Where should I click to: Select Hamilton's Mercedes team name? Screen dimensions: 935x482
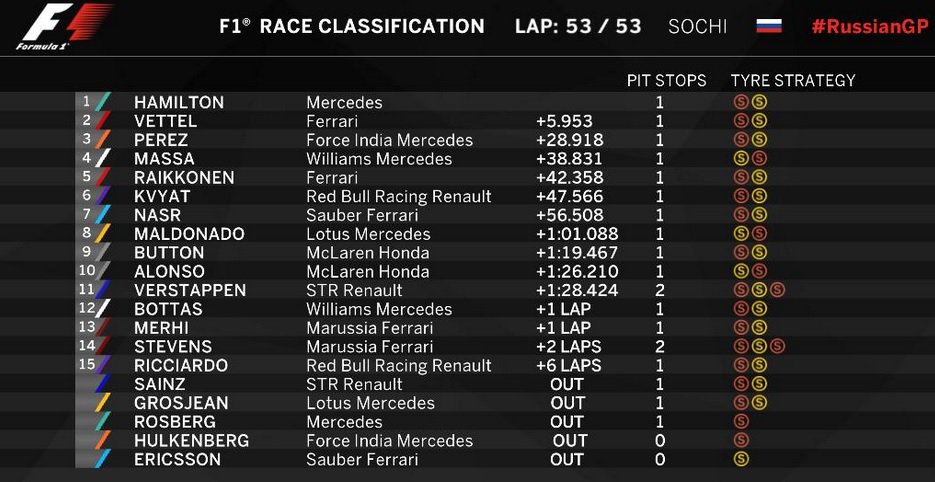(x=344, y=102)
